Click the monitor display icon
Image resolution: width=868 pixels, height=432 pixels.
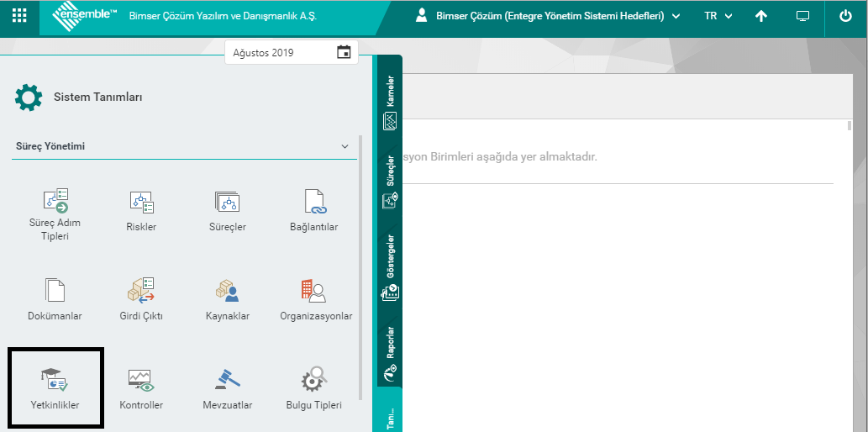click(x=802, y=16)
